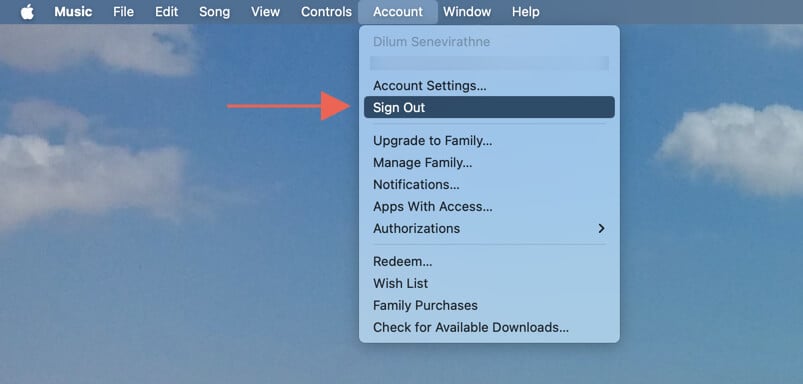Click Check for Available Downloads…
This screenshot has height=384, width=803.
coord(489,327)
